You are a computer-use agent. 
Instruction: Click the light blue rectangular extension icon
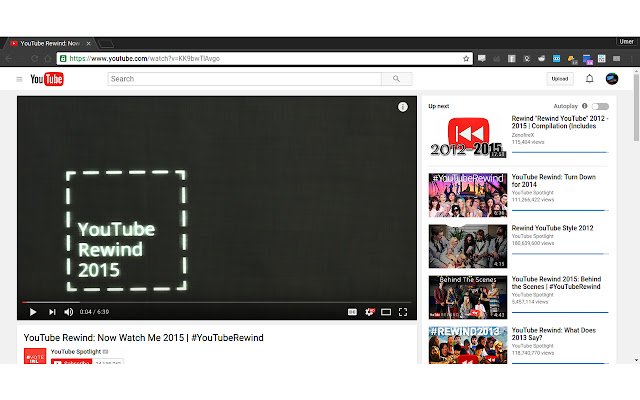(x=556, y=59)
